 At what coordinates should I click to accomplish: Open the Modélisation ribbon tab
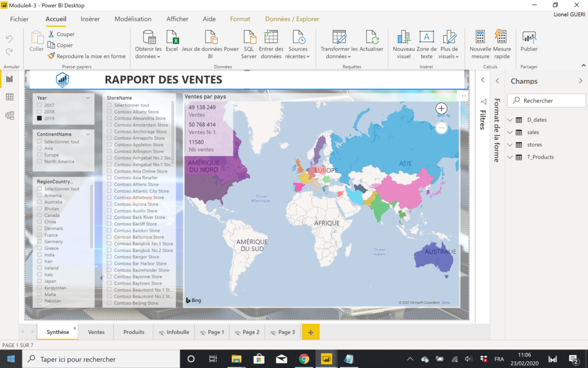pyautogui.click(x=133, y=19)
